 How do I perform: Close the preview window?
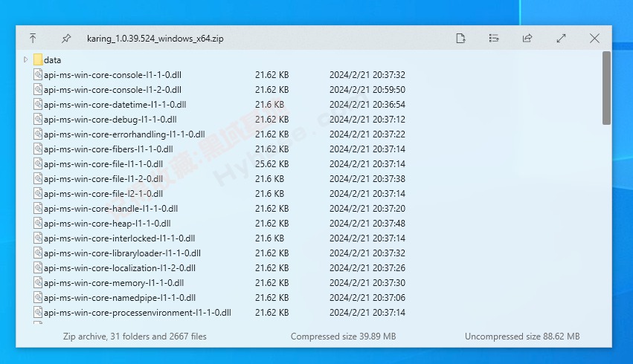pyautogui.click(x=594, y=39)
